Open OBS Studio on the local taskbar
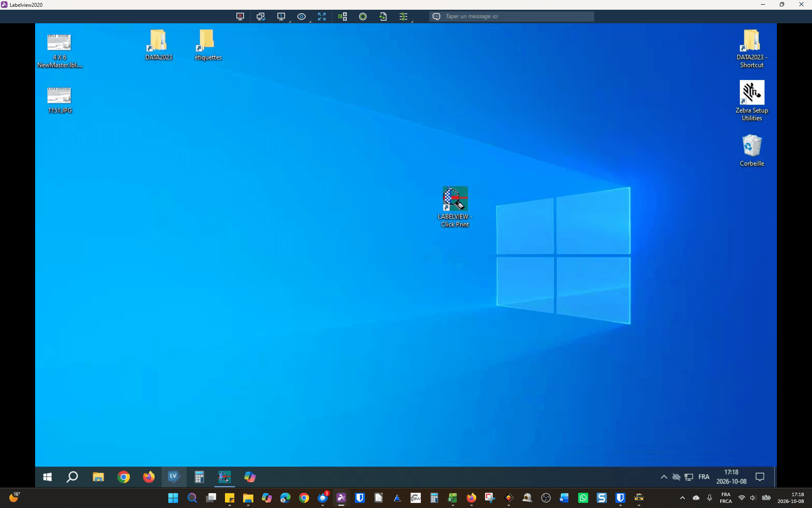This screenshot has height=508, width=812. tap(546, 498)
